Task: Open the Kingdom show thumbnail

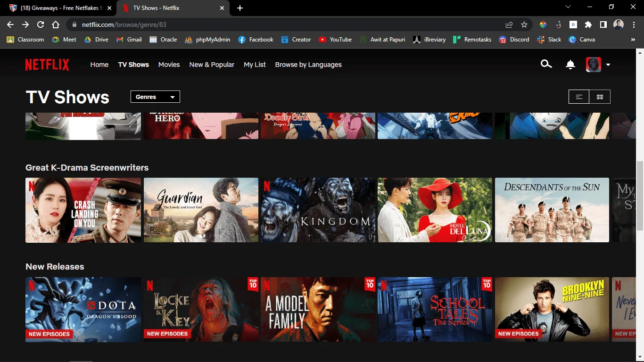Action: click(x=318, y=210)
